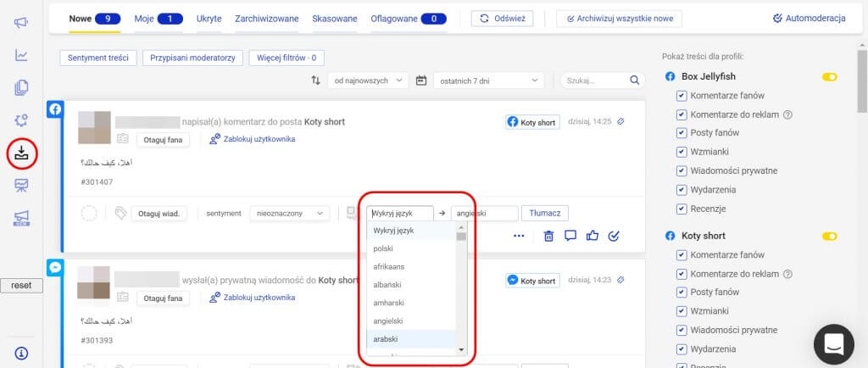Like the first comment with the thumbs-up icon
Viewport: 868px width, 368px height.
593,235
